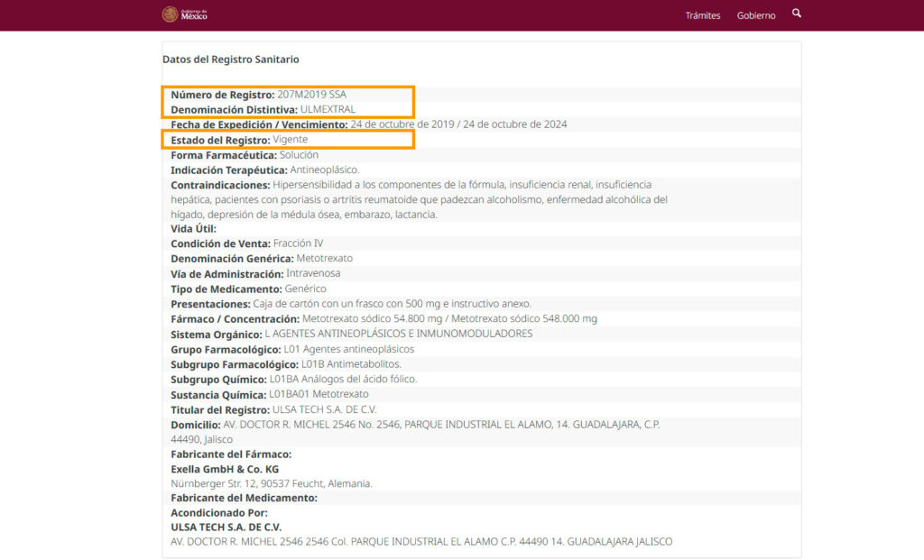Click contraindications text starting 'Hipersensibilidad a los componentes'
Image resolution: width=924 pixels, height=560 pixels.
419,199
